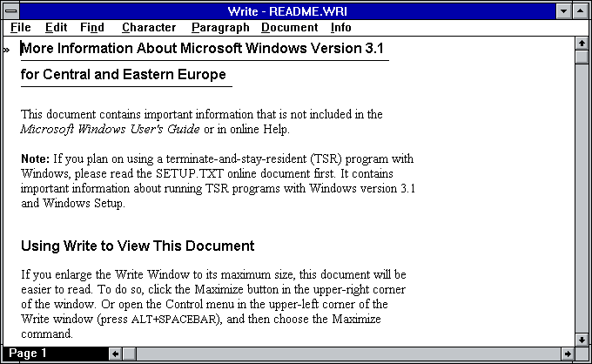This screenshot has width=592, height=364.
Task: Click the page break marker in left margin
Action: pyautogui.click(x=6, y=50)
